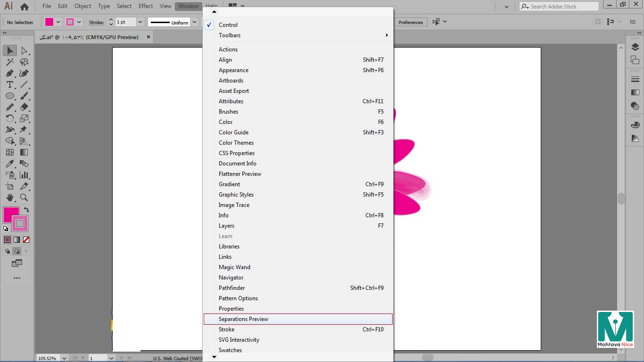Click the Preferences button
The width and height of the screenshot is (644, 362).
(x=410, y=22)
